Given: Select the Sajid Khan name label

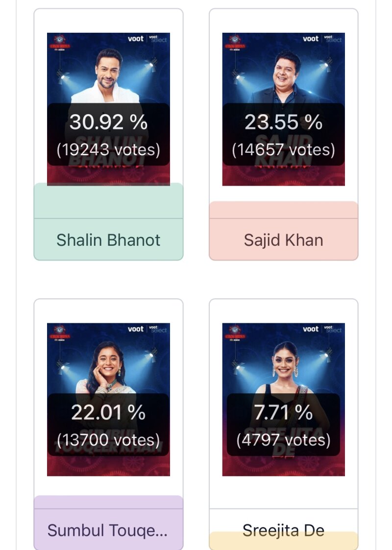Looking at the screenshot, I should (283, 240).
